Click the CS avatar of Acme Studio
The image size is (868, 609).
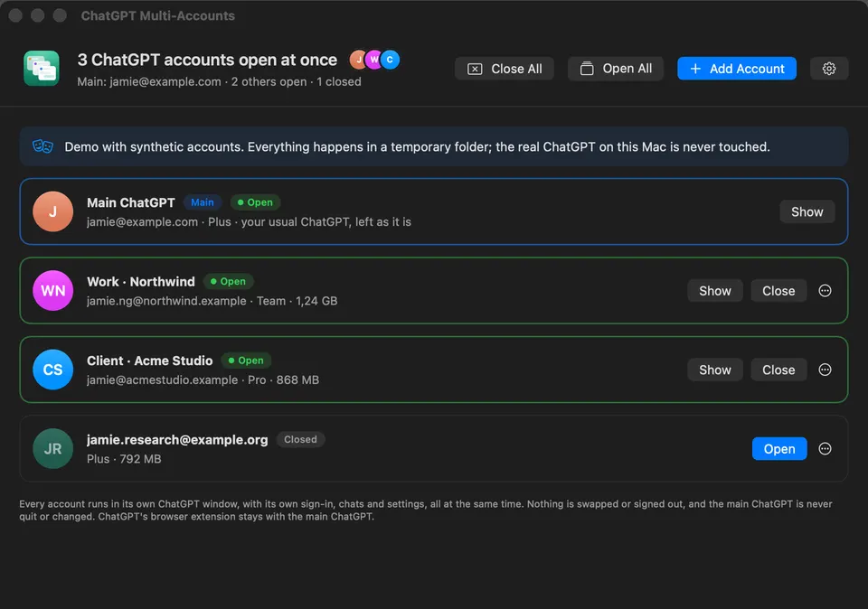click(52, 370)
